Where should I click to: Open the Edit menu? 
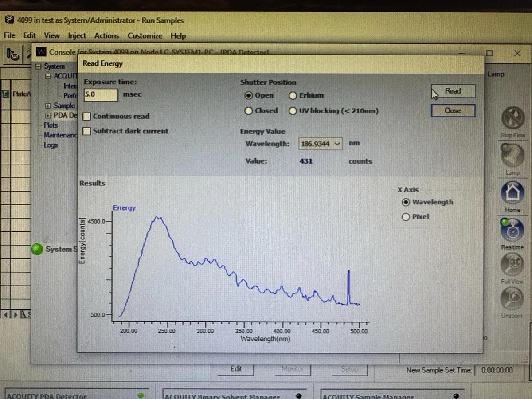(x=30, y=35)
